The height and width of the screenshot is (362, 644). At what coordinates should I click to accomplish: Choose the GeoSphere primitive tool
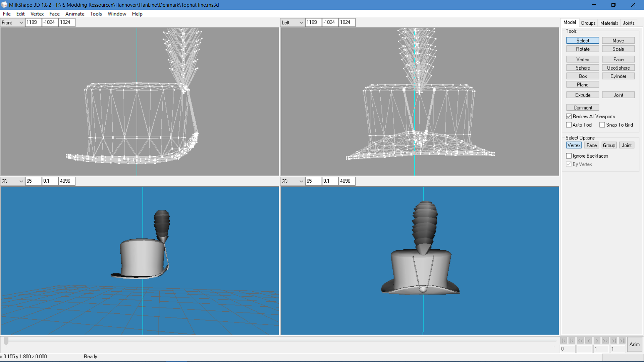click(618, 68)
